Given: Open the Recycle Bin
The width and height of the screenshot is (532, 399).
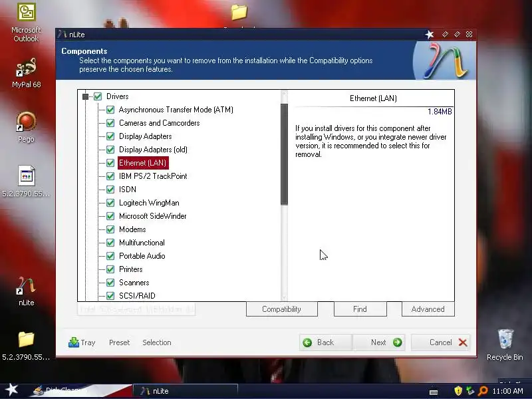Looking at the screenshot, I should pyautogui.click(x=505, y=344).
